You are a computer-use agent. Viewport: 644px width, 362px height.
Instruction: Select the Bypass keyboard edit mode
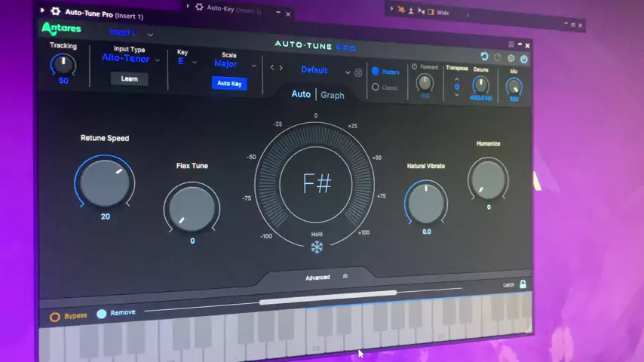point(68,316)
